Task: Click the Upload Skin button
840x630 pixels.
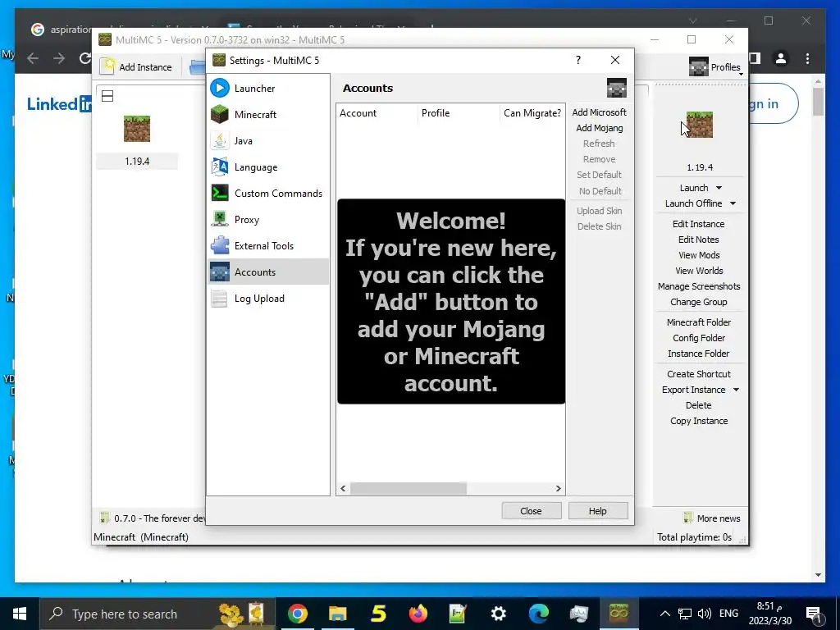Action: (599, 211)
